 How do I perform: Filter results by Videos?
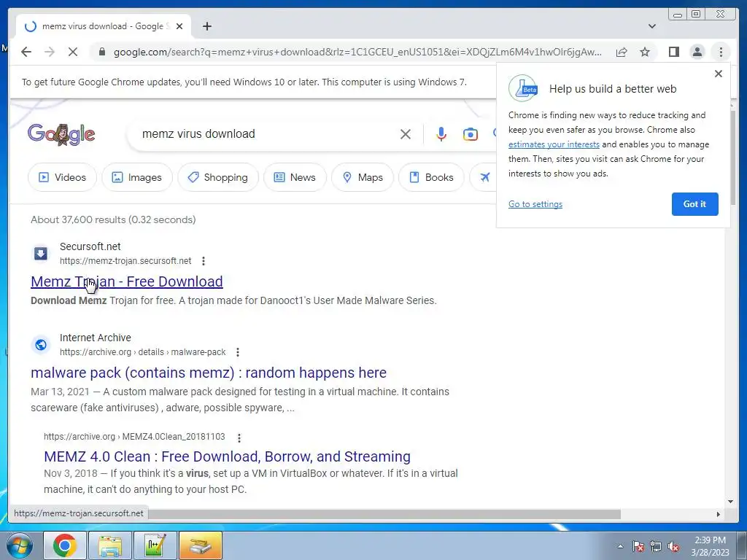[x=62, y=177]
